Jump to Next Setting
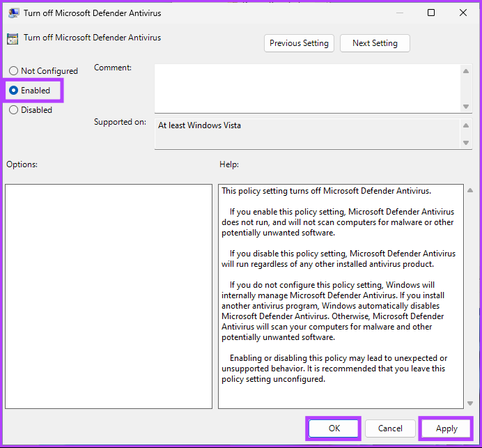Viewport: 482px width, 448px height. click(375, 43)
